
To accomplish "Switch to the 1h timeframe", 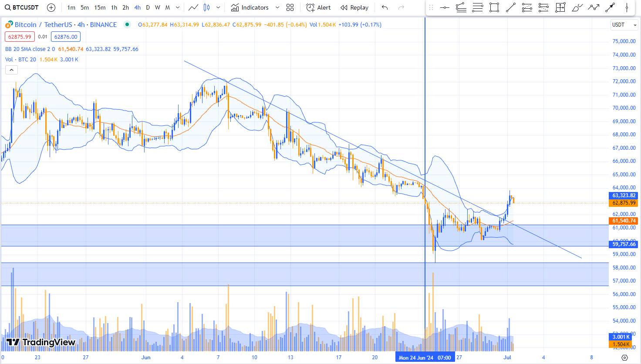I will coord(114,7).
